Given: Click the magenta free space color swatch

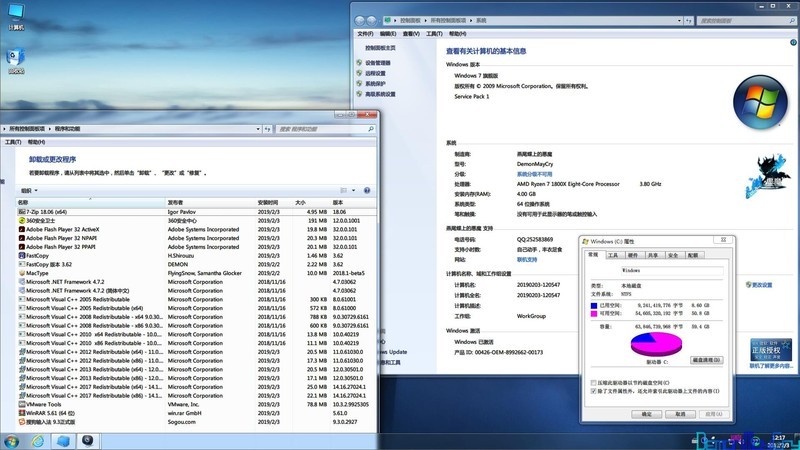Looking at the screenshot, I should [593, 313].
